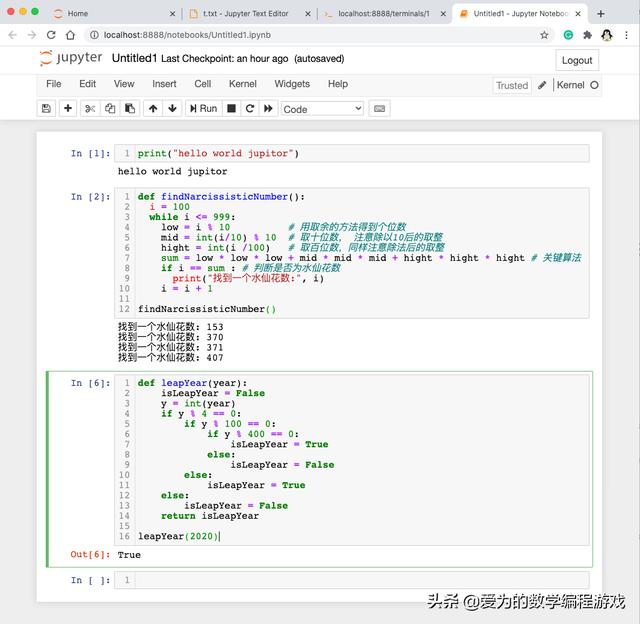The image size is (640, 624).
Task: Reload the current page
Action: [x=51, y=35]
